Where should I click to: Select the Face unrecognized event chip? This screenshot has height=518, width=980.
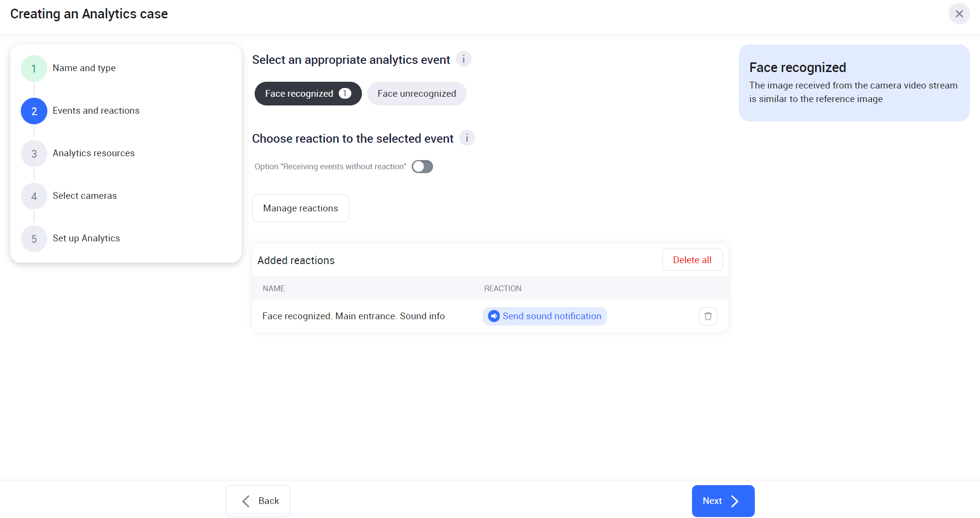pos(417,94)
